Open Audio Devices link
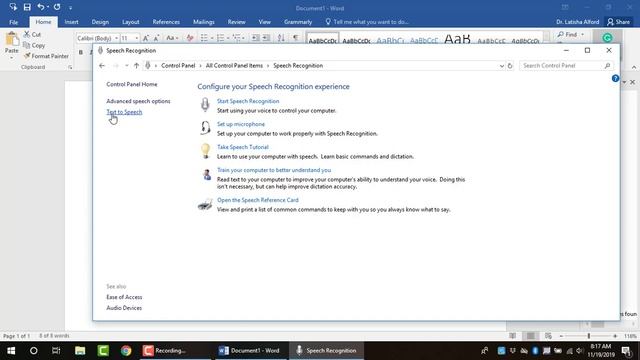This screenshot has width=640, height=360. (x=124, y=308)
